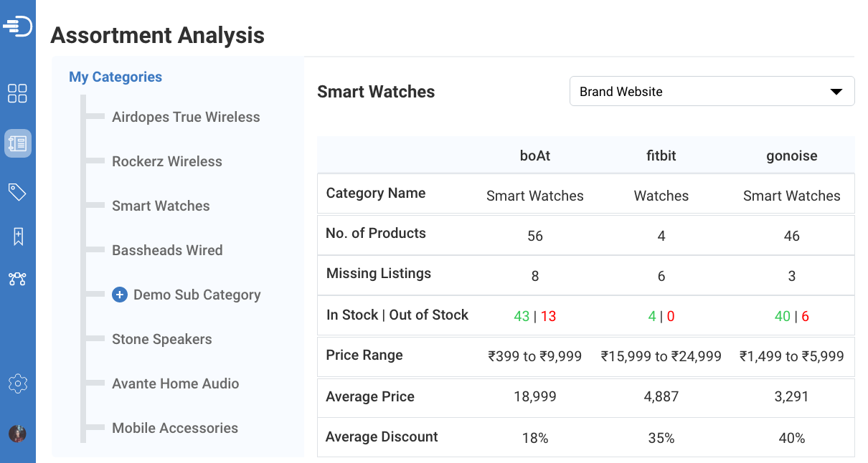The image size is (868, 463).
Task: Click the My Categories heading
Action: [x=115, y=77]
